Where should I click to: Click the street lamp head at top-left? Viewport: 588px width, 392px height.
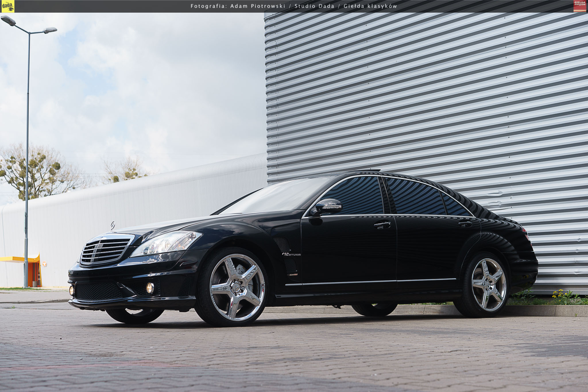click(x=8, y=20)
